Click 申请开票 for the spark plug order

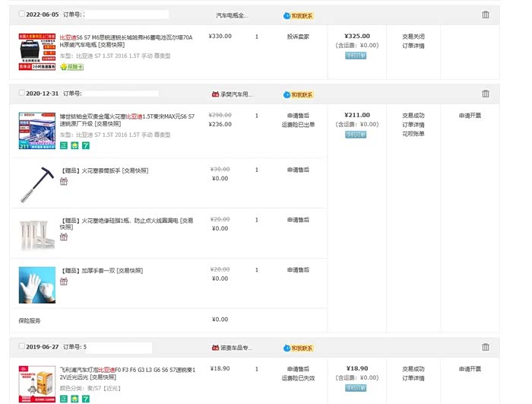[x=470, y=116]
